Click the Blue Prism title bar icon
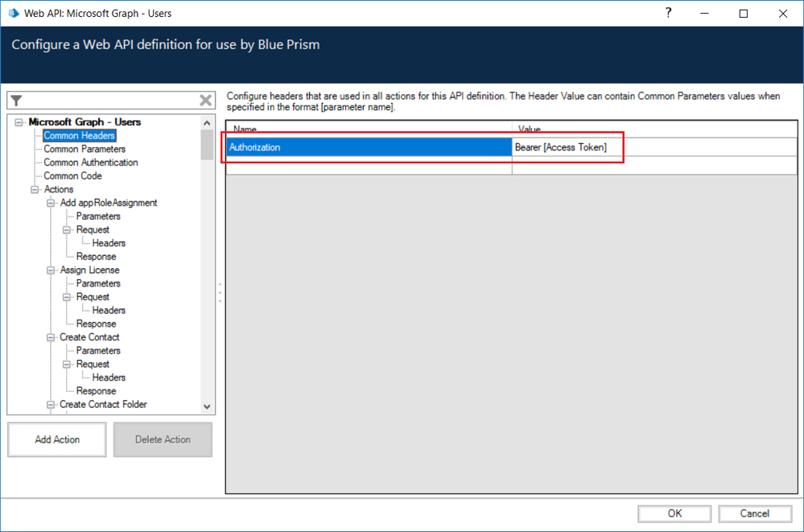 tap(14, 13)
